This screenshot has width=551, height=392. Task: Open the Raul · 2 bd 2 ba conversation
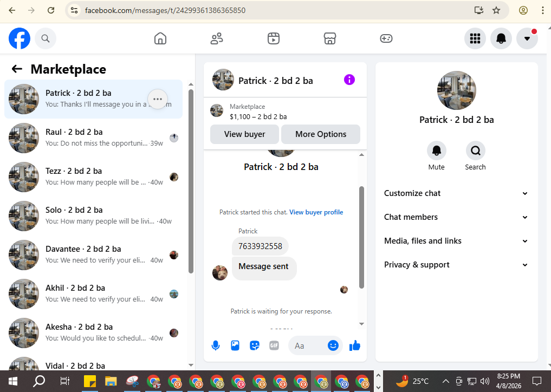click(x=94, y=138)
